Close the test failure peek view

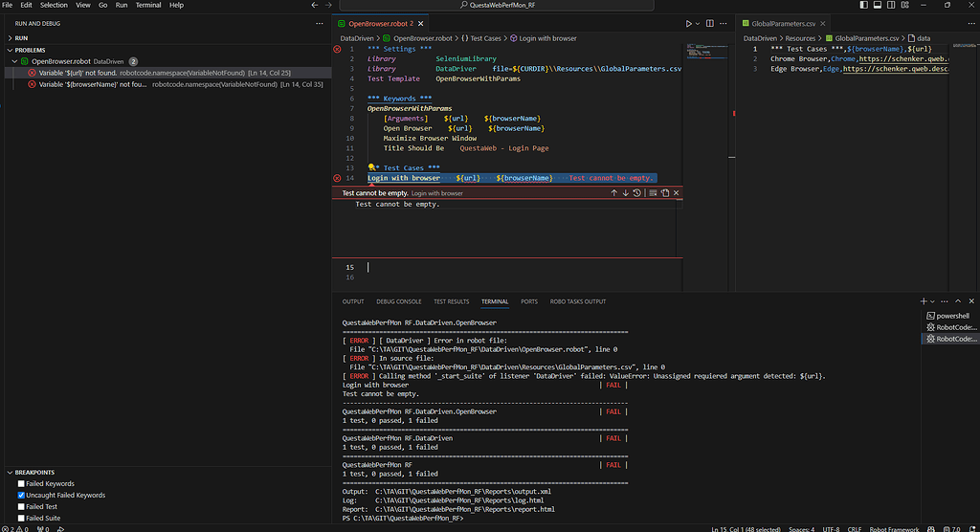677,193
